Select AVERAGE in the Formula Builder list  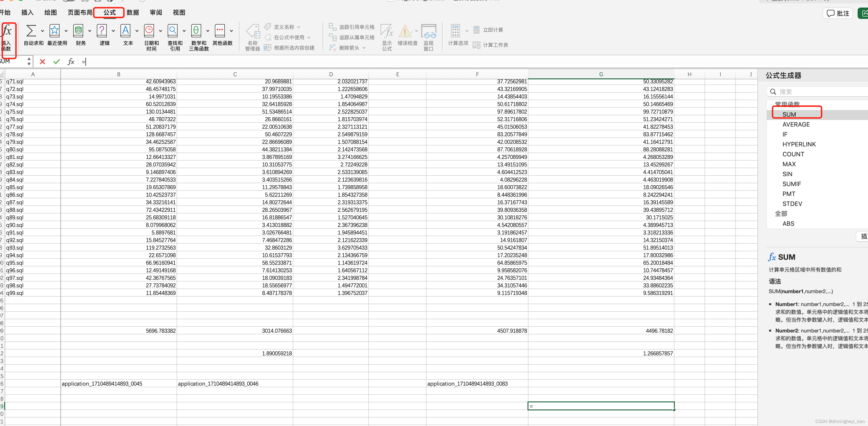point(796,124)
